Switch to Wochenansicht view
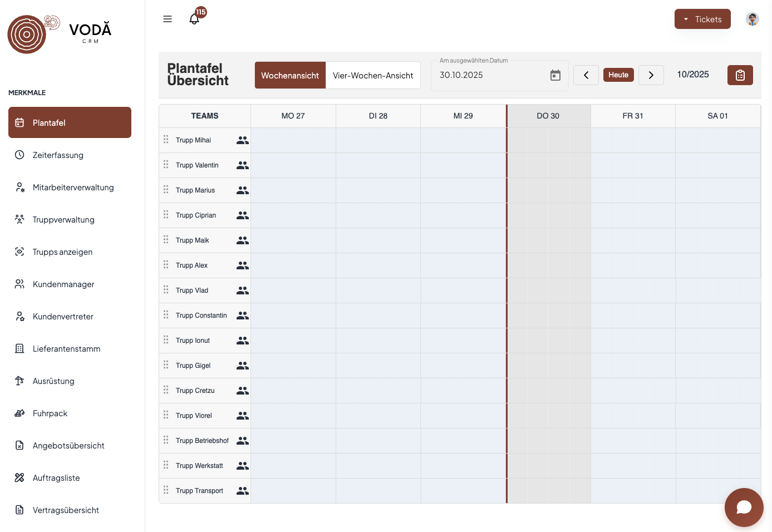 tap(290, 75)
